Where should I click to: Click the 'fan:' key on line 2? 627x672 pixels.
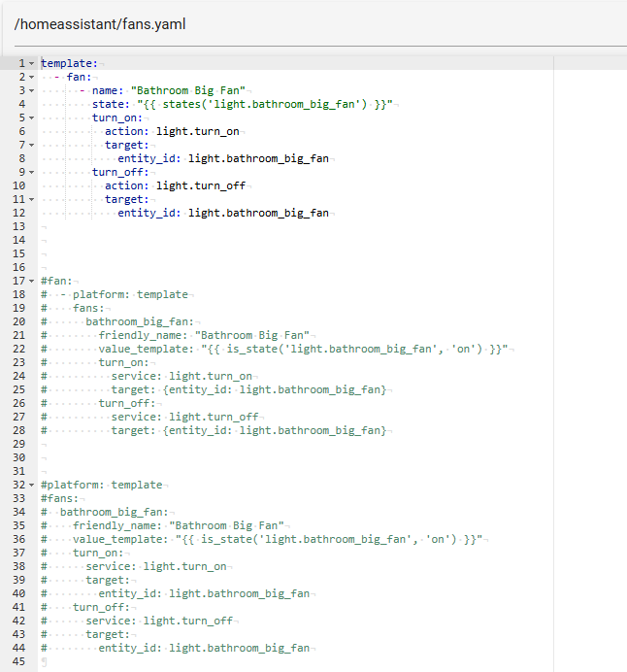click(x=79, y=77)
